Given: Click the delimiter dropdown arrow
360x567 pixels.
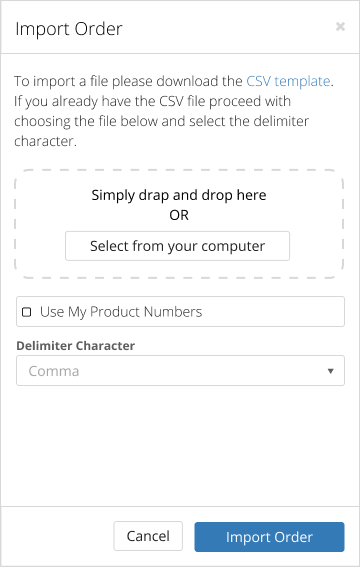Looking at the screenshot, I should coord(330,371).
